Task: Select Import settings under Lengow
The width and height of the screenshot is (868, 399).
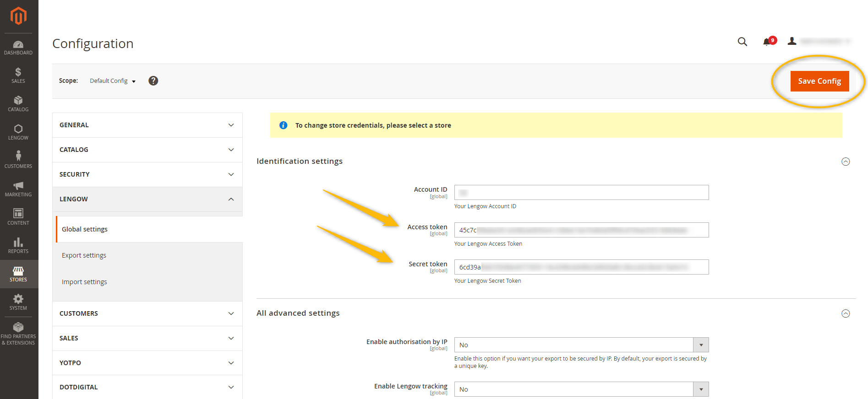Action: pos(84,282)
